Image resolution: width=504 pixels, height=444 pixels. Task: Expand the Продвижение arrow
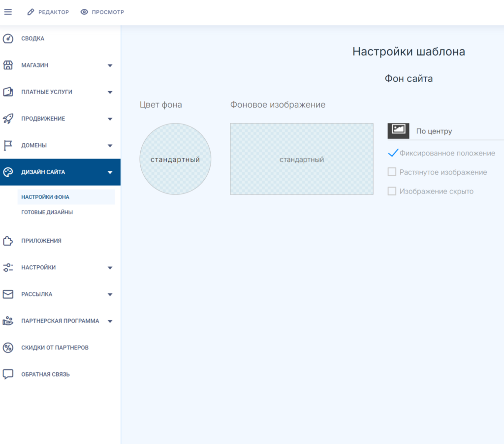pos(110,119)
